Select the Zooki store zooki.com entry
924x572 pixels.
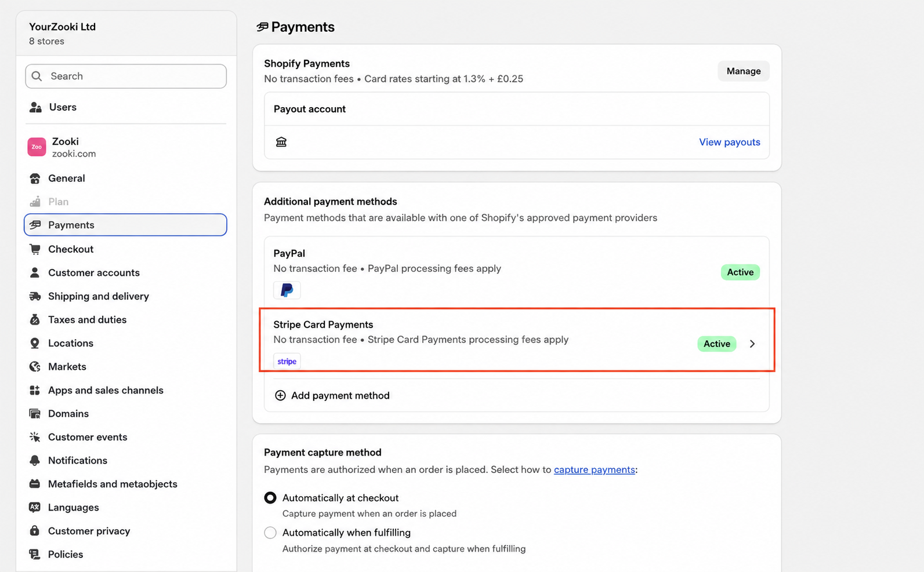tap(125, 147)
